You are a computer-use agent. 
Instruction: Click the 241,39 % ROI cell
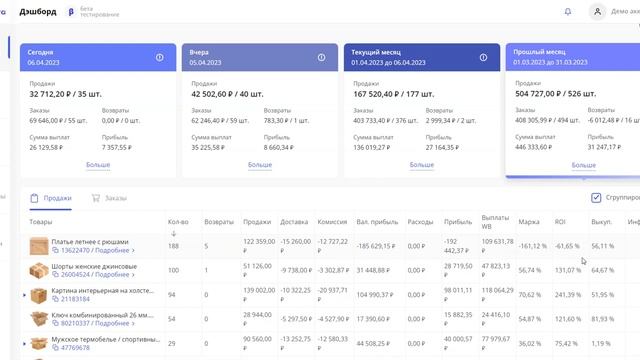pos(568,295)
